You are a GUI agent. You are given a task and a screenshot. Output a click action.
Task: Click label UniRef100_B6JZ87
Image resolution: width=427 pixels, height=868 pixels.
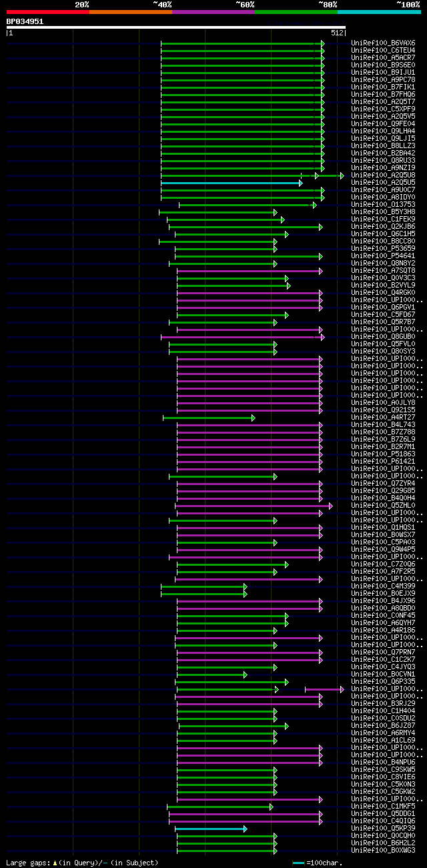(383, 726)
